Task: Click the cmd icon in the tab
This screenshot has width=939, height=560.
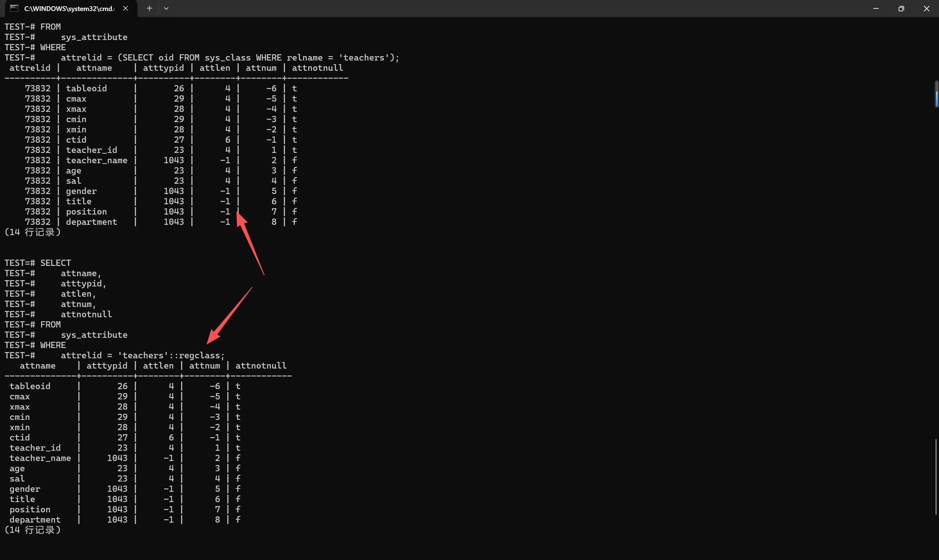Action: click(x=14, y=8)
